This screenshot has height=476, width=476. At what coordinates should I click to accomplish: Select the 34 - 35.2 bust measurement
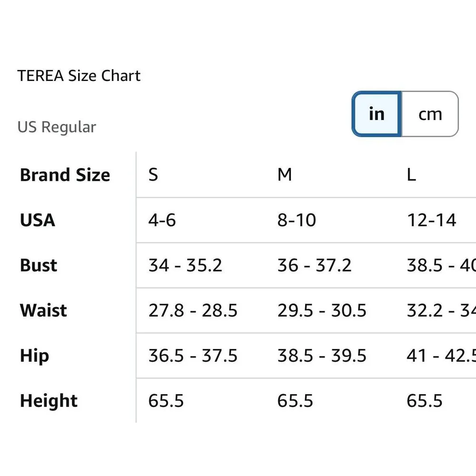[185, 266]
